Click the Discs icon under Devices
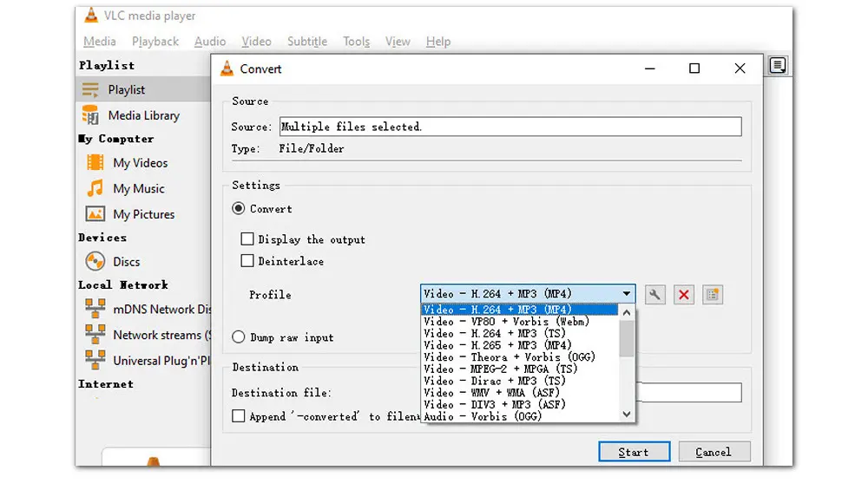868x503 pixels. [95, 261]
